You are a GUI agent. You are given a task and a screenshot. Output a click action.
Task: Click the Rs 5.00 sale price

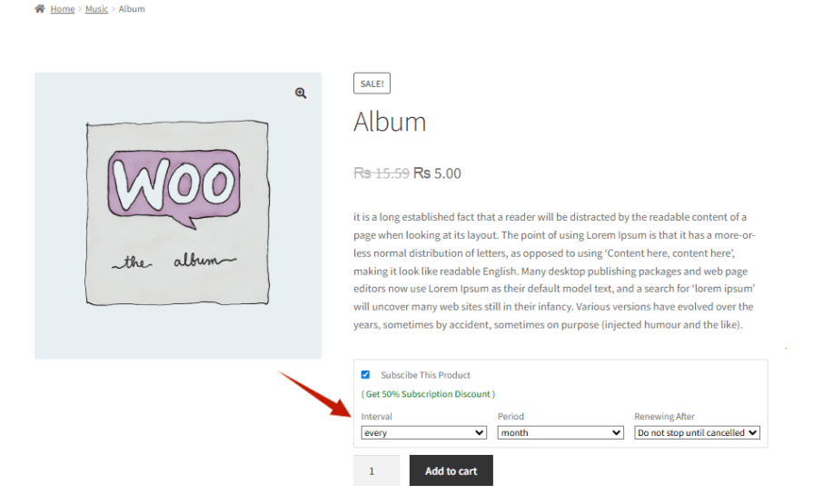point(438,173)
